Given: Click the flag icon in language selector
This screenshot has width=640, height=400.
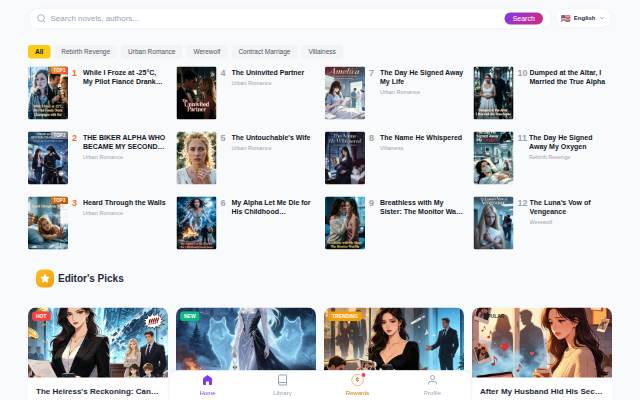Looking at the screenshot, I should coord(565,18).
